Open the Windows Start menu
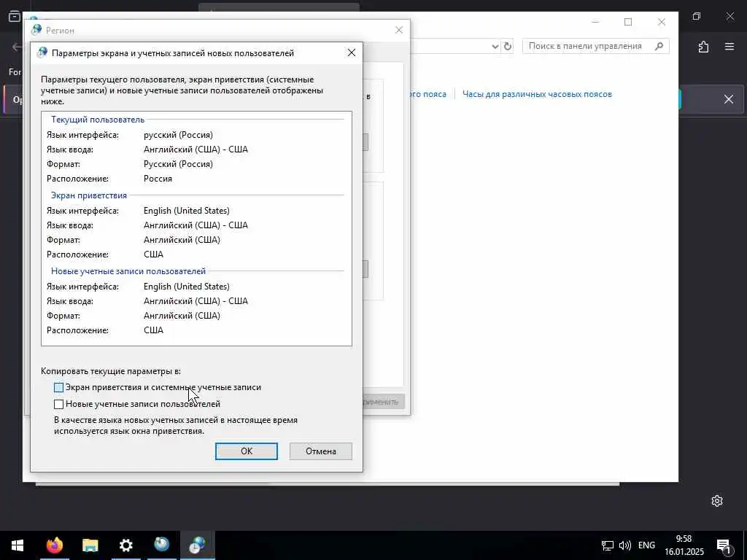Screen dimensions: 747x560 (18, 545)
